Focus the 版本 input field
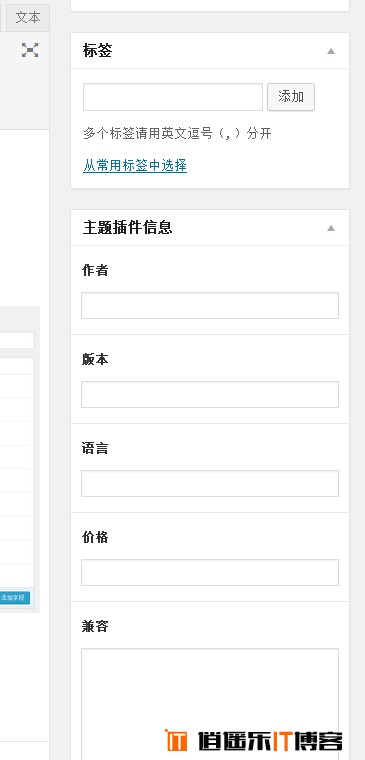The image size is (365, 760). (210, 395)
